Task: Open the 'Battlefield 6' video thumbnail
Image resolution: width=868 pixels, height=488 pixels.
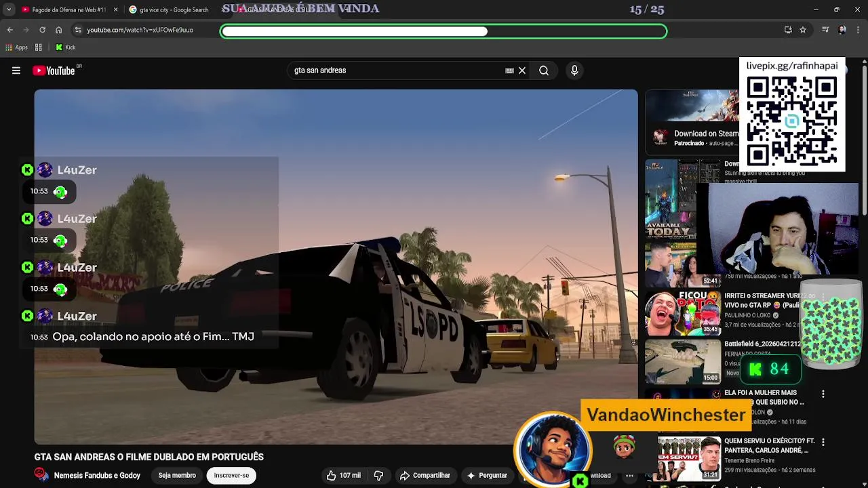Action: [683, 362]
